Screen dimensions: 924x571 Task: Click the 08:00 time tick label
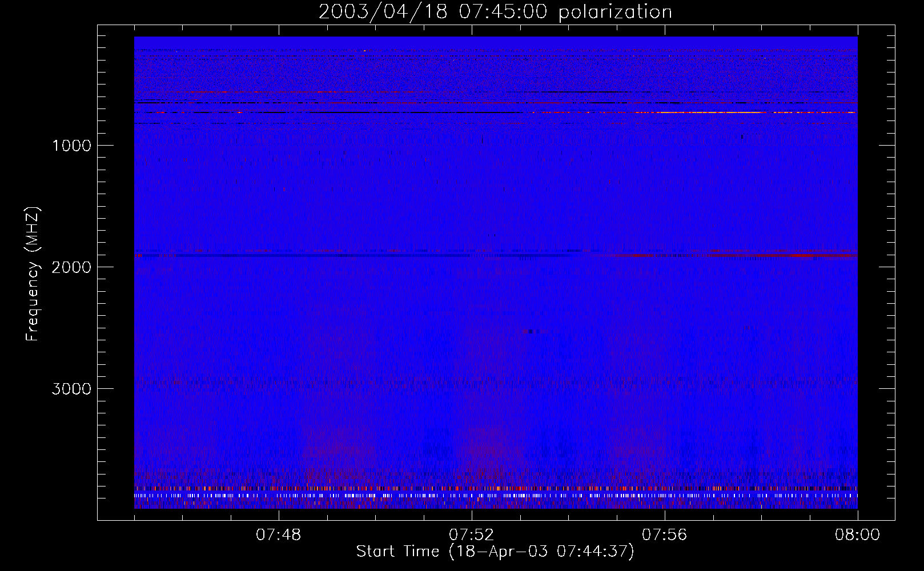857,535
